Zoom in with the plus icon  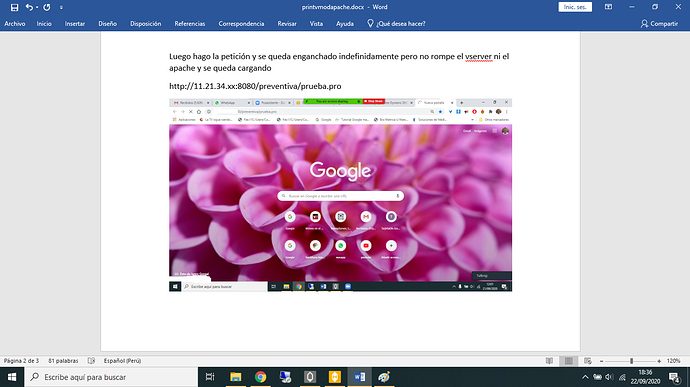tap(659, 361)
